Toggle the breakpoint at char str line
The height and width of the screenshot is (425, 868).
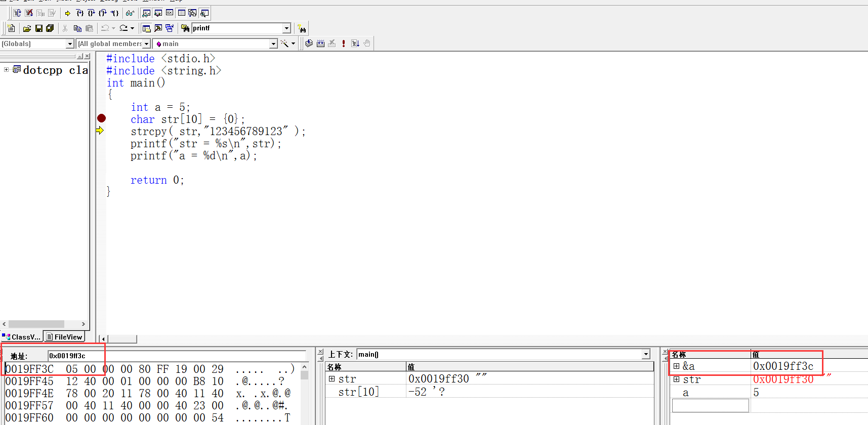tap(101, 118)
